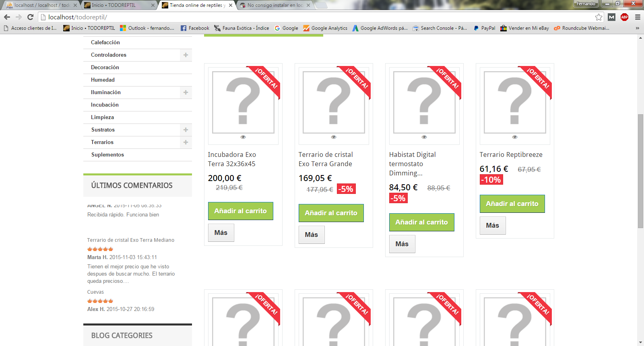Open the Controladores category link
This screenshot has width=644, height=346.
109,55
